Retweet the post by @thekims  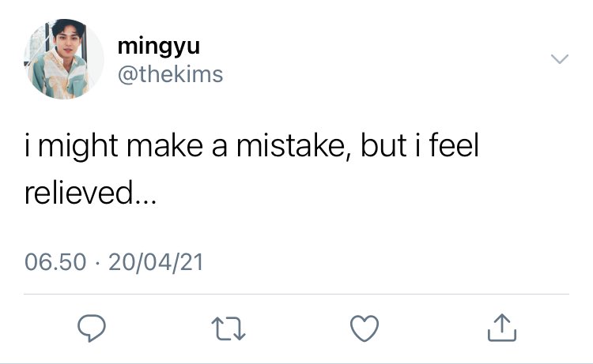point(229,327)
